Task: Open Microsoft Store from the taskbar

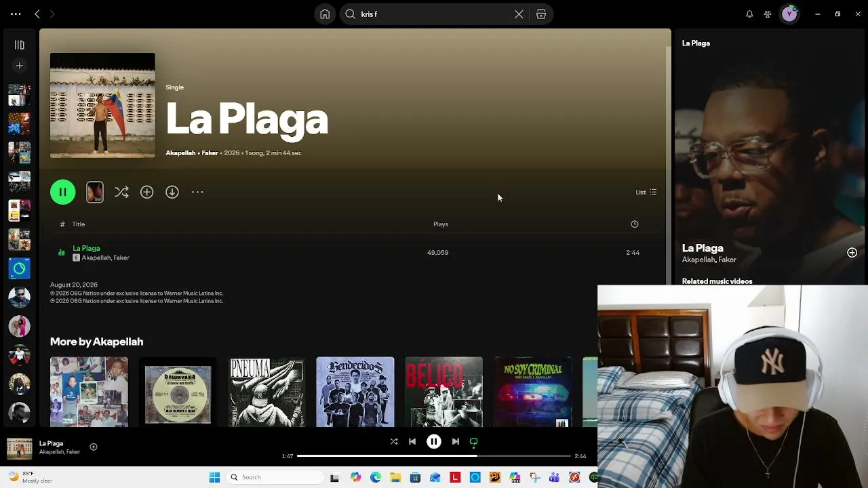Action: pos(415,477)
